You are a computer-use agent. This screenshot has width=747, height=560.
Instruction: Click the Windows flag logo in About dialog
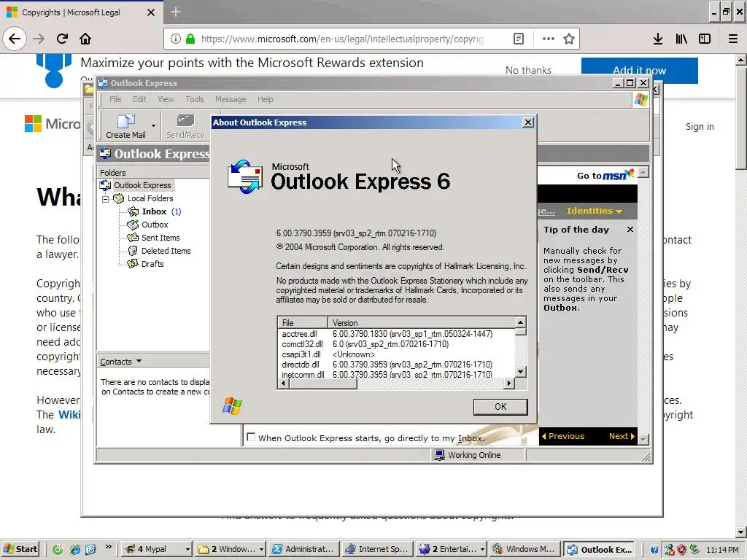pos(232,405)
